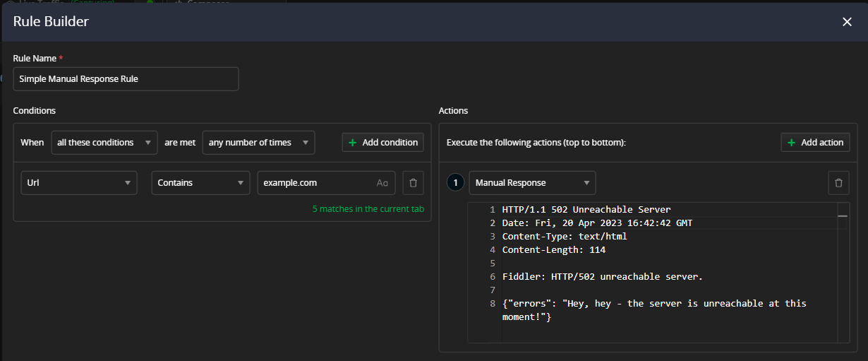Image resolution: width=868 pixels, height=361 pixels.
Task: Click the Actions section label
Action: pos(453,111)
